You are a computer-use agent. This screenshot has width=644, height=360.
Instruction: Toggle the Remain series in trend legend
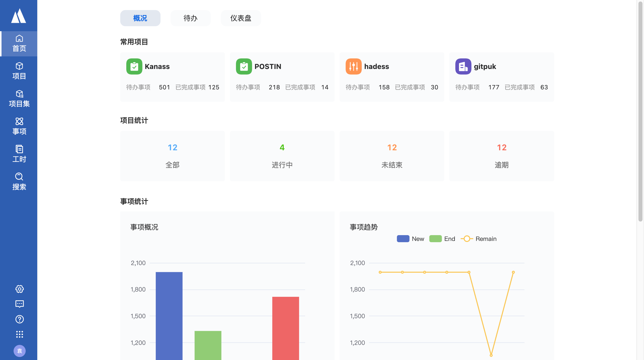click(478, 239)
